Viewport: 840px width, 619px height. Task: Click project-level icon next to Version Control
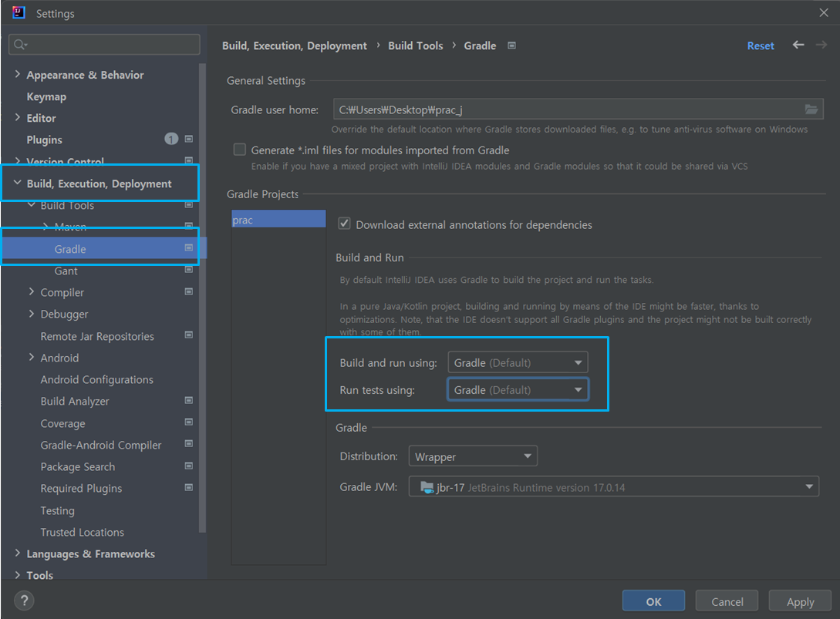click(188, 160)
